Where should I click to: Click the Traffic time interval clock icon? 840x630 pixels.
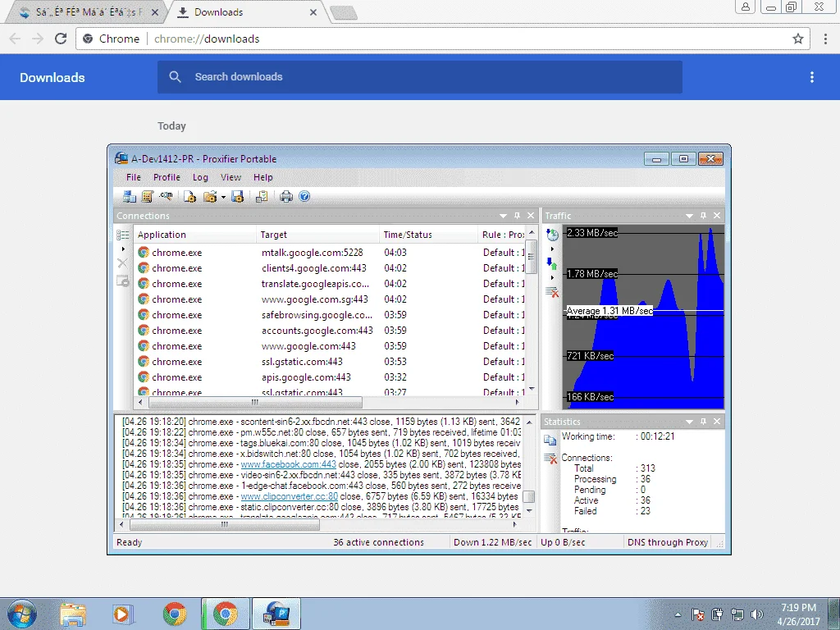(x=552, y=235)
